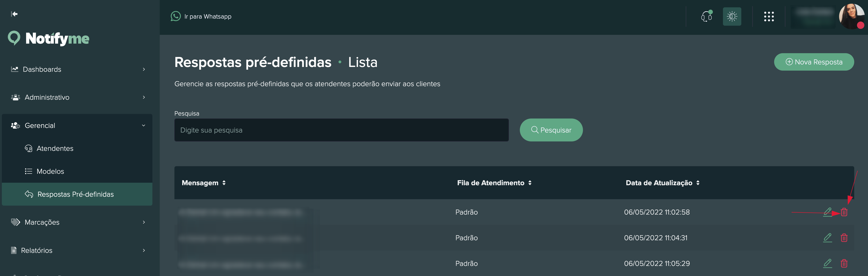Click the apps grid icon
868x276 pixels.
coord(769,16)
